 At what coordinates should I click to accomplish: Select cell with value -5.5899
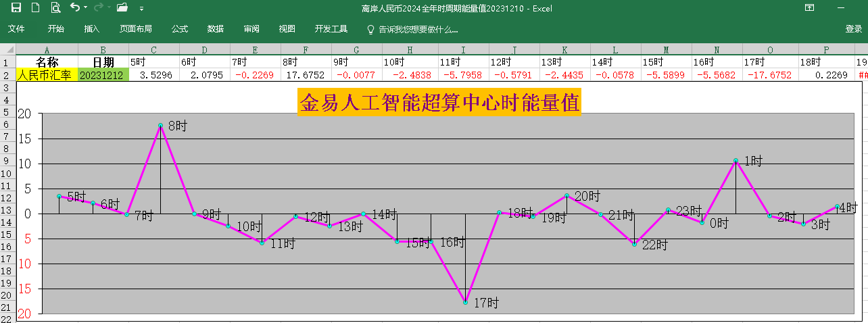(666, 75)
